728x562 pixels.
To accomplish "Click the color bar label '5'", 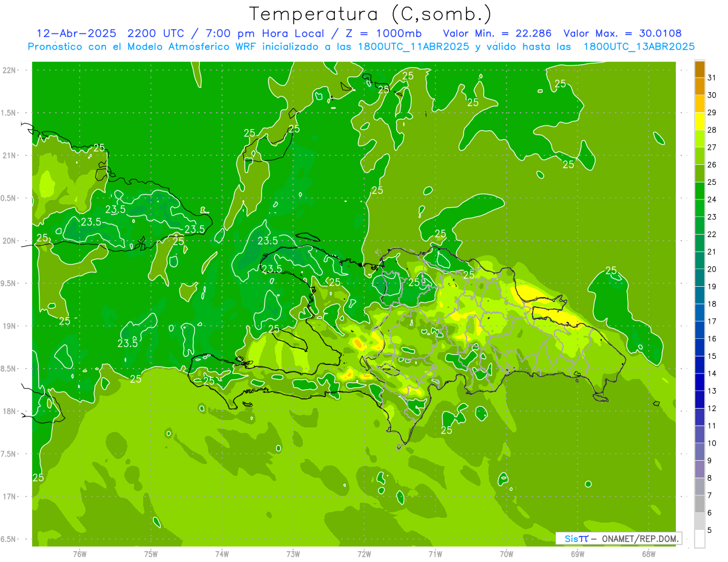I will click(x=710, y=530).
